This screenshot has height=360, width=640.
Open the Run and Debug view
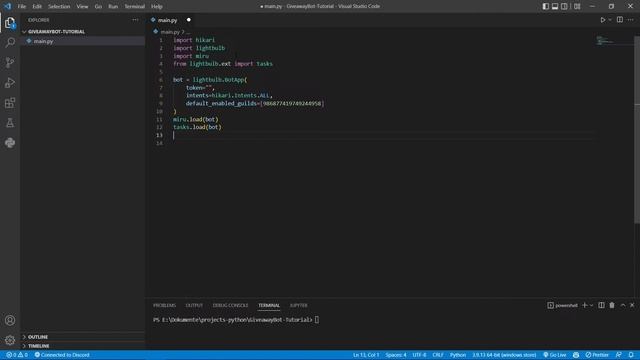(x=10, y=82)
